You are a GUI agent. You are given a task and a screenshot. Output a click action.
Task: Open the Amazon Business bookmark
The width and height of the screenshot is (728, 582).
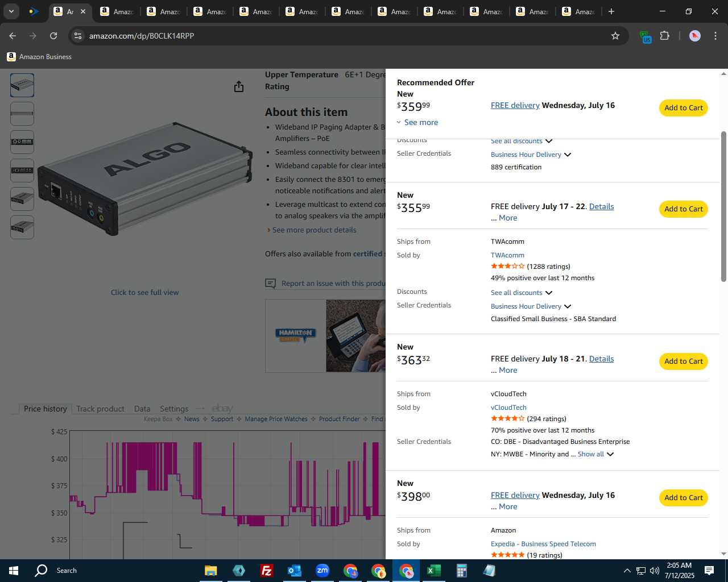pyautogui.click(x=39, y=57)
